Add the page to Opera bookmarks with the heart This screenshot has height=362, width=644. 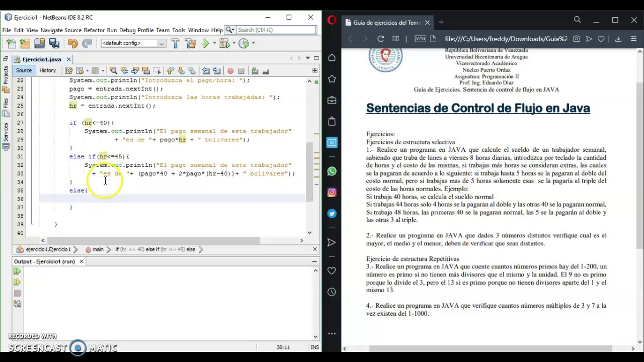click(601, 39)
